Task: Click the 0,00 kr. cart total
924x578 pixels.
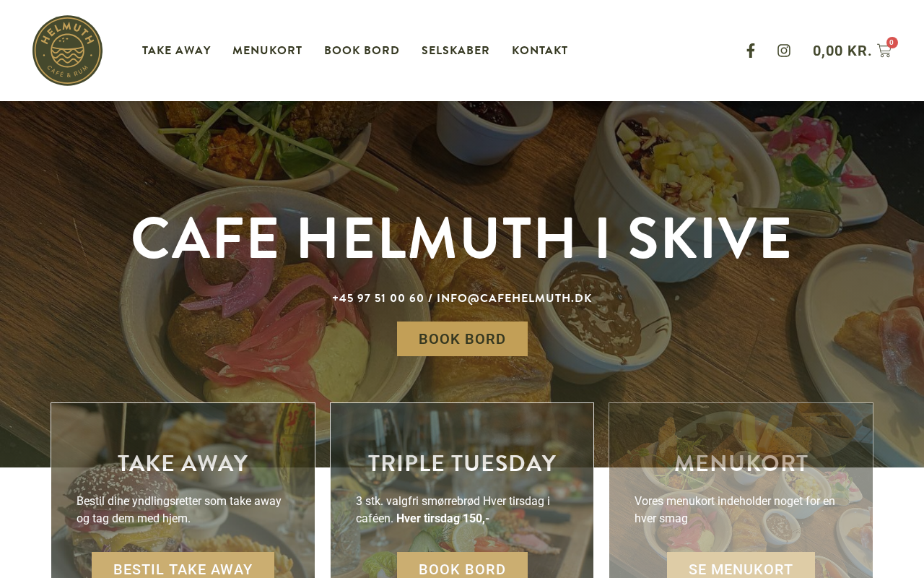Action: (842, 51)
